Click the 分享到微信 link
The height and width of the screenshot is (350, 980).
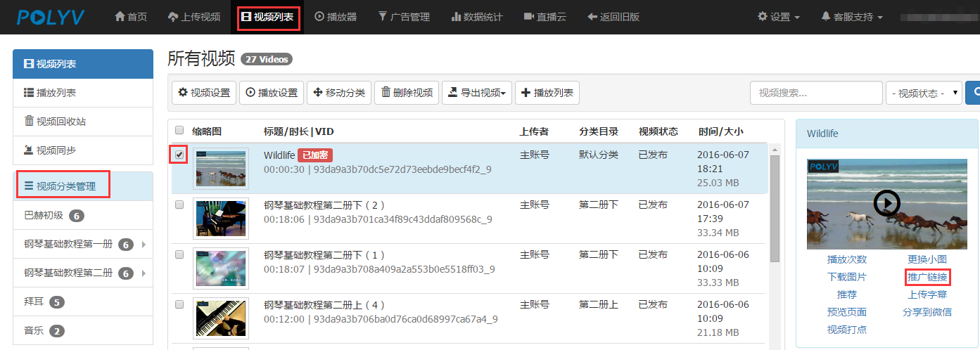point(927,312)
